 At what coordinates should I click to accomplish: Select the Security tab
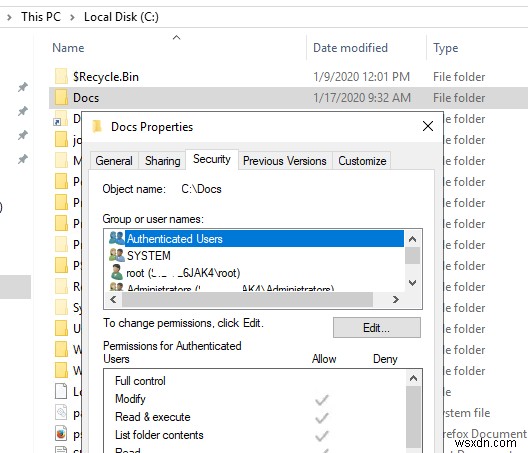click(x=212, y=159)
